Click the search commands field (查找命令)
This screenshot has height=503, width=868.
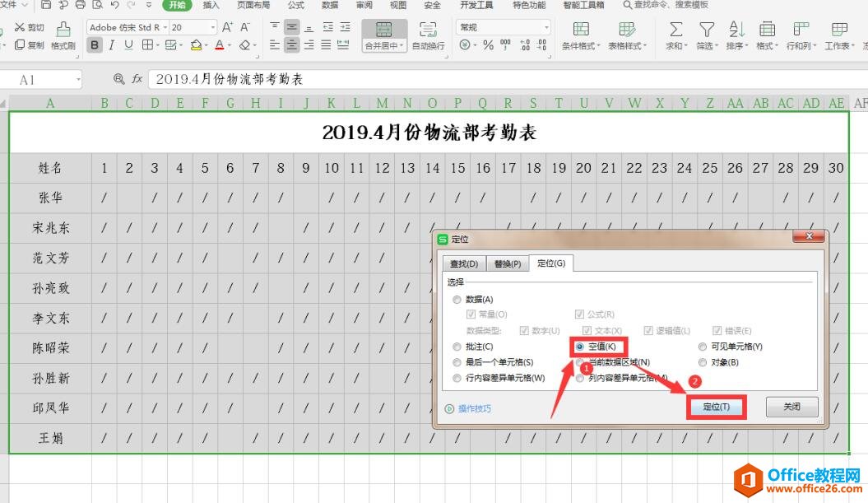pyautogui.click(x=666, y=5)
